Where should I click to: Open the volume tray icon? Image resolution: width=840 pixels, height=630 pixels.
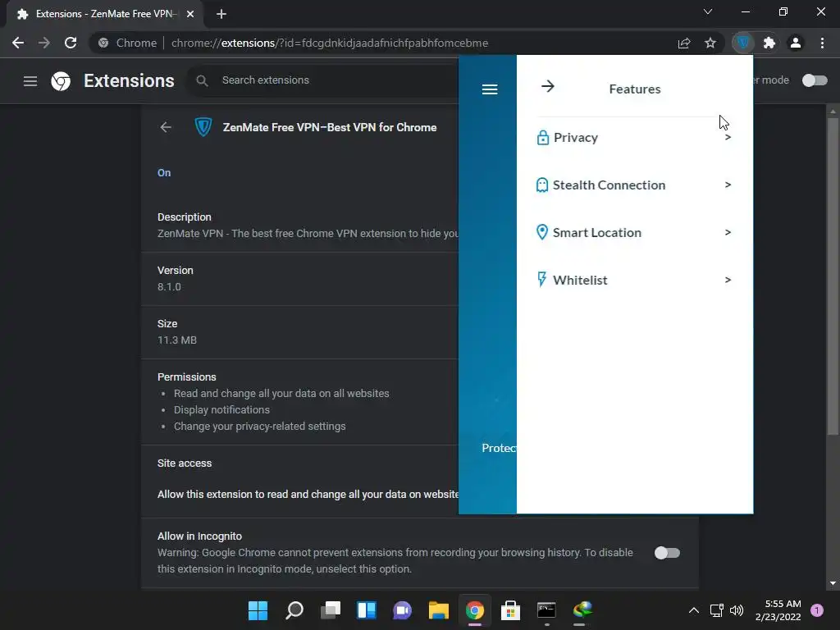[737, 610]
